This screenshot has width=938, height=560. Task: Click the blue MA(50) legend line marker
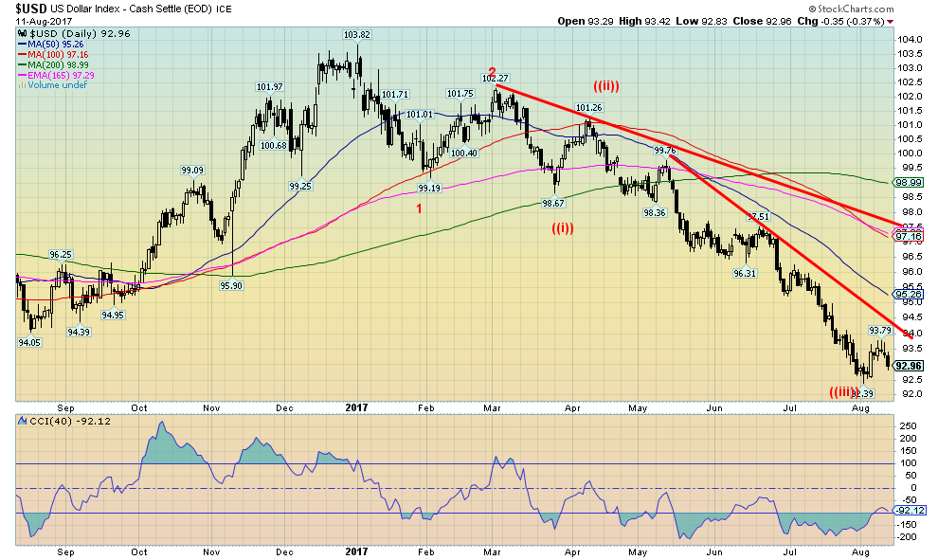(21, 43)
